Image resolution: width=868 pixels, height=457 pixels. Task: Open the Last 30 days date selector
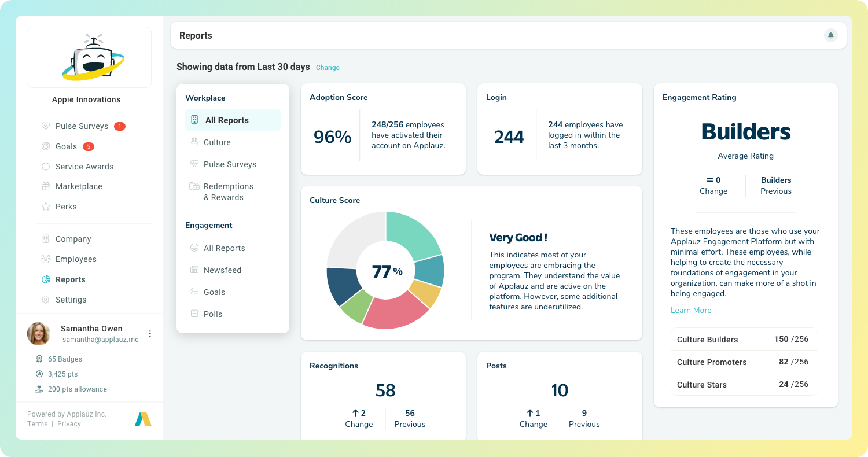click(x=284, y=67)
